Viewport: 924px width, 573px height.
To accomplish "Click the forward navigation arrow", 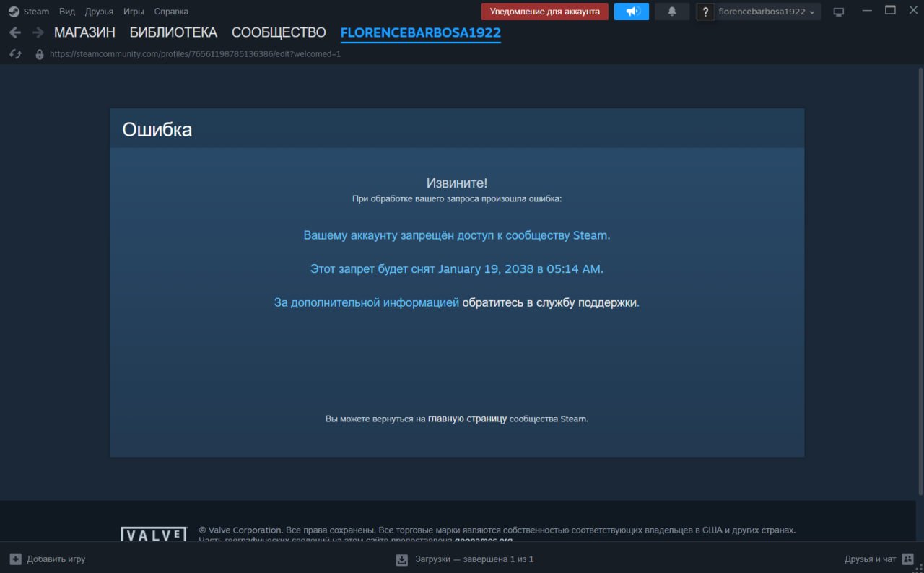I will click(x=38, y=32).
